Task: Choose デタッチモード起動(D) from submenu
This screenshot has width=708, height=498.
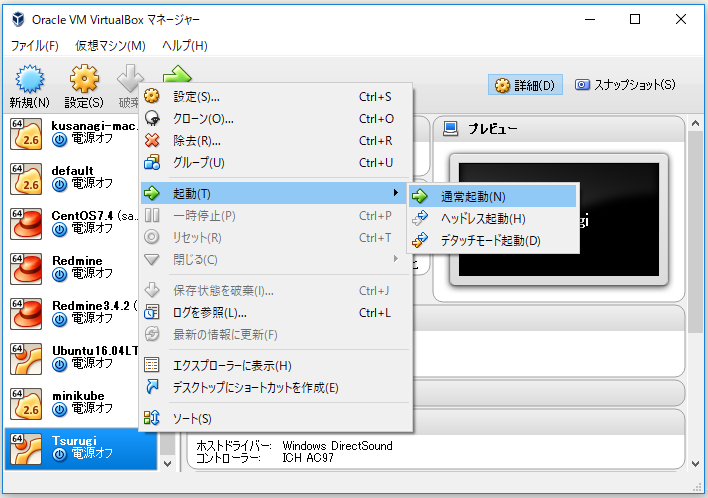Action: click(x=493, y=241)
